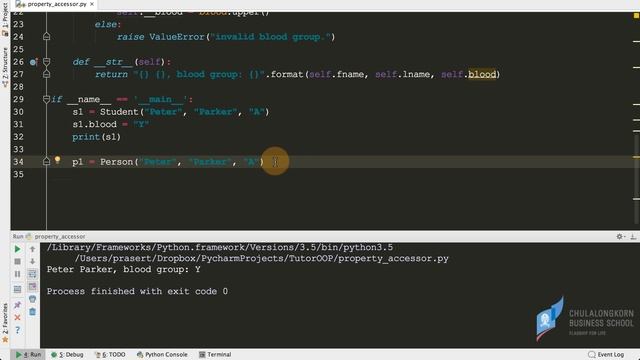The image size is (640, 360).
Task: Open the Python Console tool window
Action: tap(162, 355)
